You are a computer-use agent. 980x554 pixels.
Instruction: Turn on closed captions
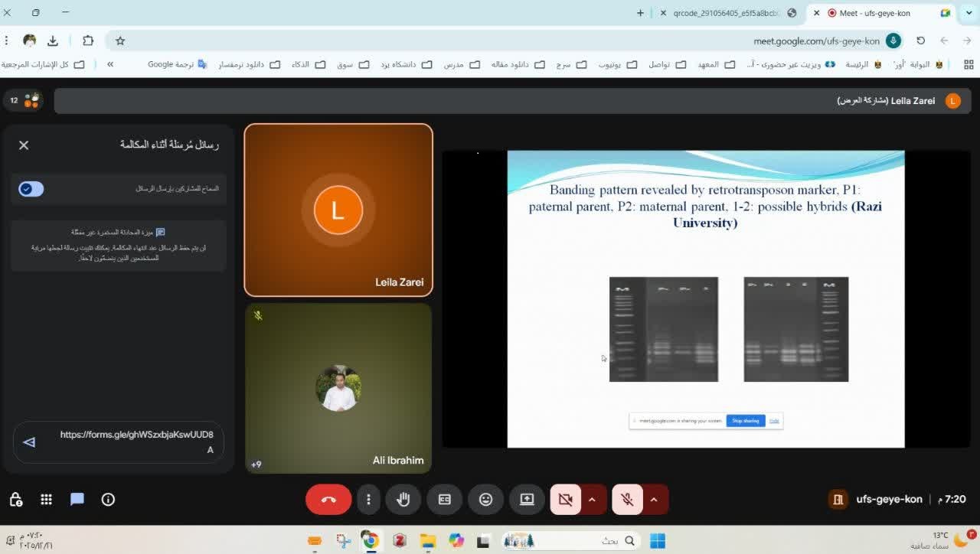tap(444, 500)
